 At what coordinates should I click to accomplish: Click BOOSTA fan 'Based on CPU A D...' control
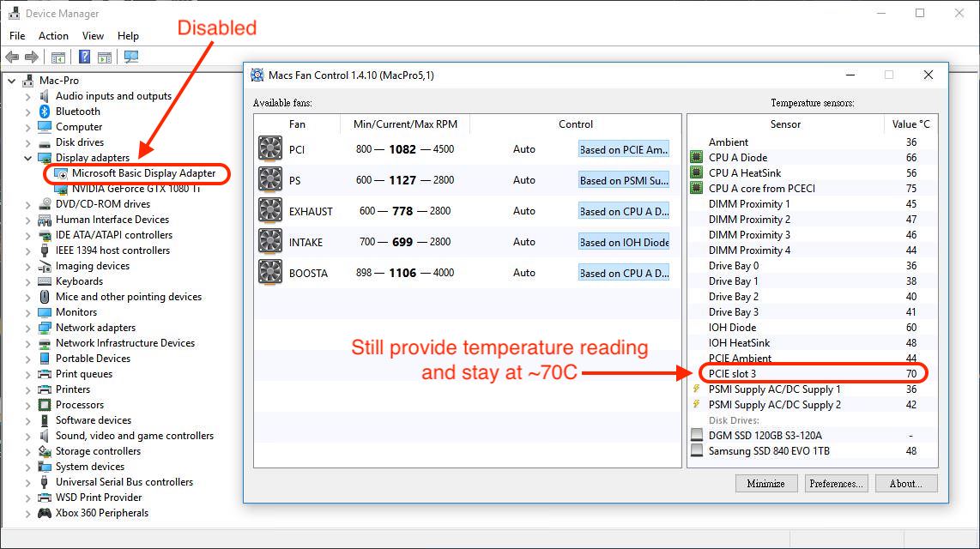[624, 273]
